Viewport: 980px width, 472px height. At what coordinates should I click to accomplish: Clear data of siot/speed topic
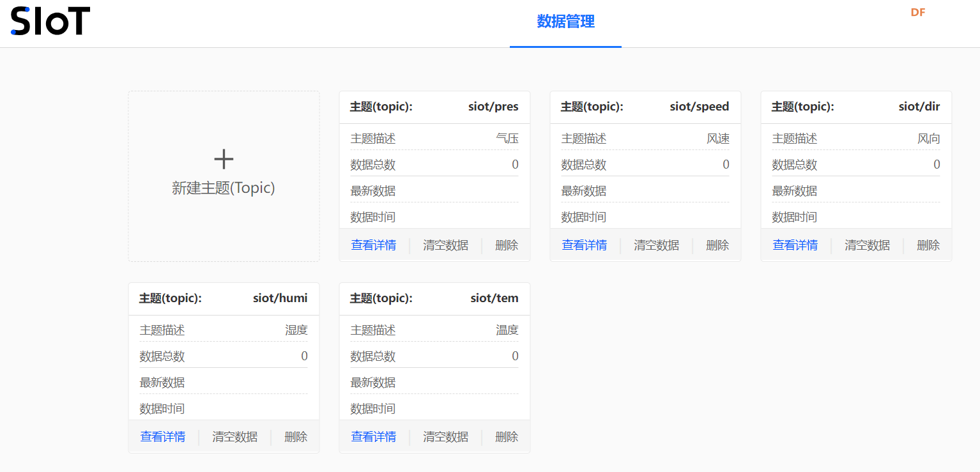(657, 245)
